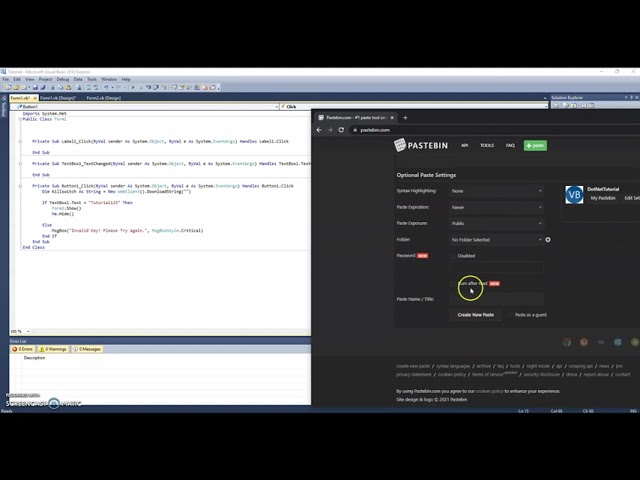Go back in the browser
Screen dimensions: 640x480
[319, 130]
